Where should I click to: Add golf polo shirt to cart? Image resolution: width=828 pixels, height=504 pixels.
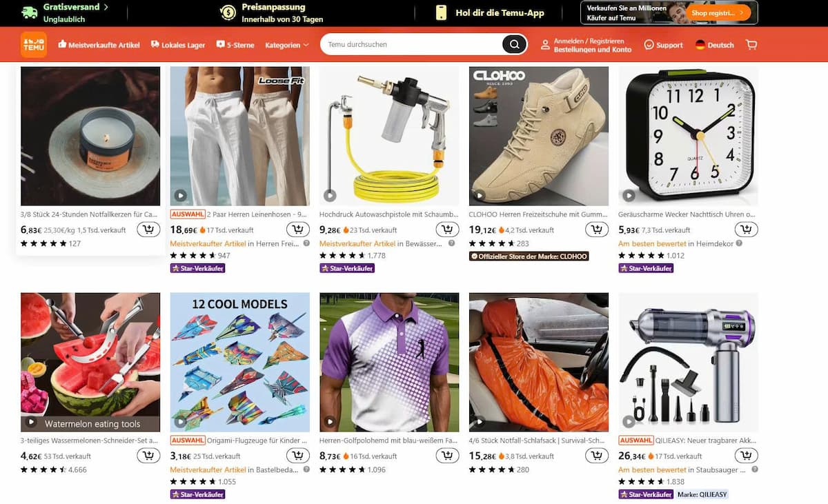(447, 456)
